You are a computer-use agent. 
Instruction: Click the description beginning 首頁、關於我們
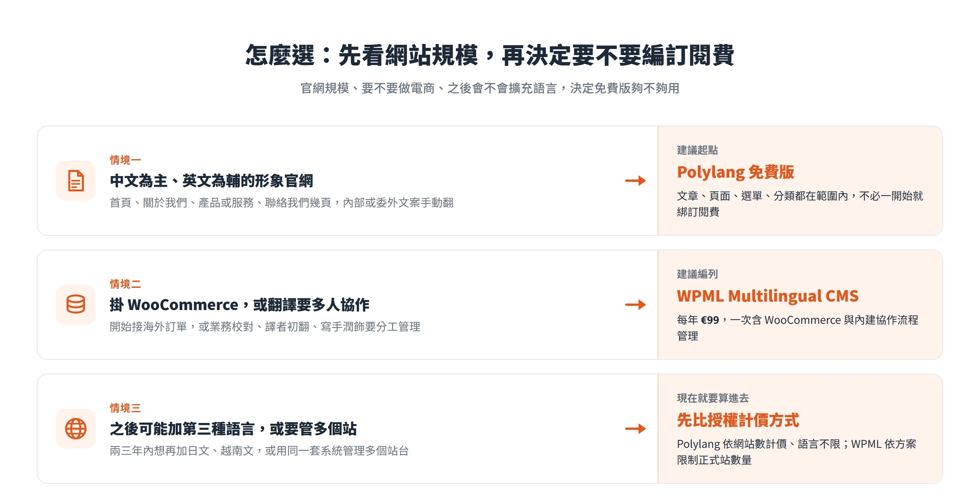(281, 202)
